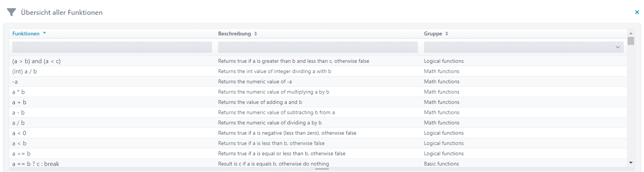Choose the "a * b" function row
The width and height of the screenshot is (644, 172).
[19, 92]
